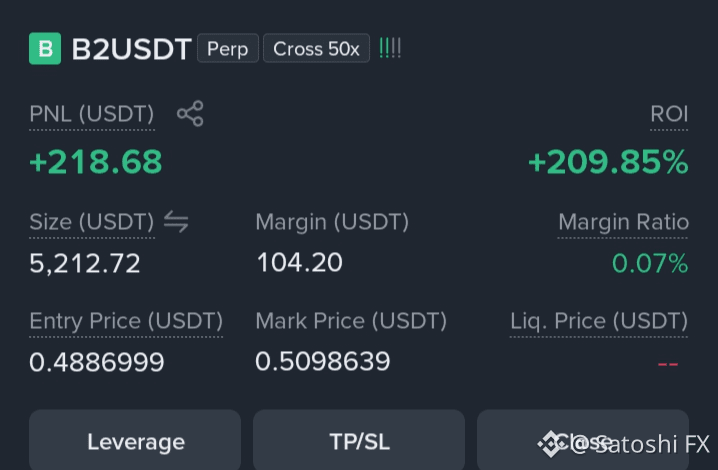Close the B2USDT position
Screen dimensions: 718x470
pyautogui.click(x=583, y=440)
